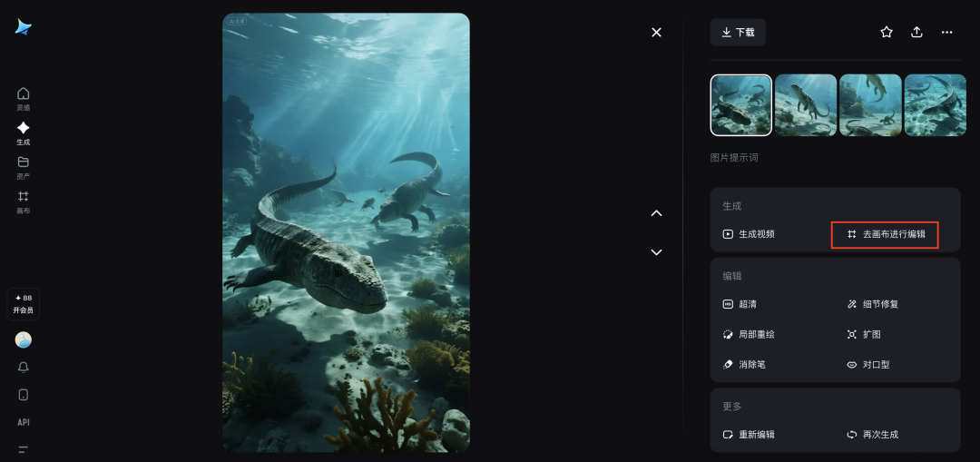Go to next image with down chevron
Screen dimensions: 980x462
(657, 252)
